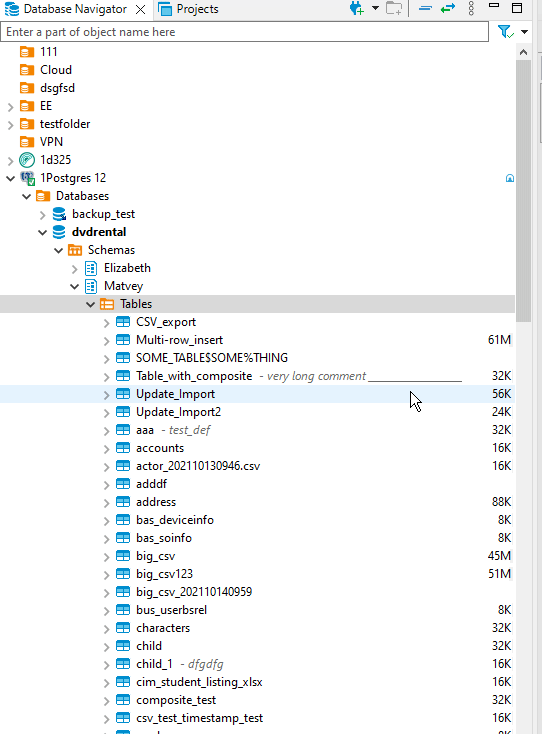Click the big_csv123 table icon

(123, 574)
